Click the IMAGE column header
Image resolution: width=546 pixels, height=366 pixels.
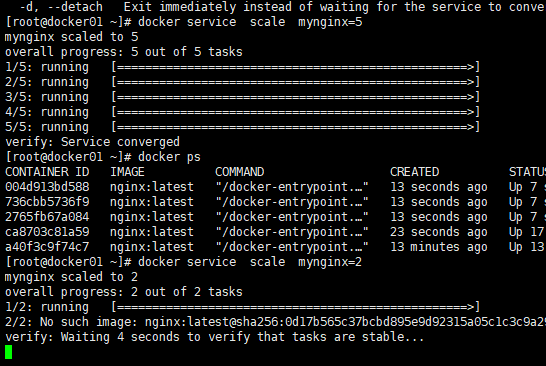pos(127,172)
